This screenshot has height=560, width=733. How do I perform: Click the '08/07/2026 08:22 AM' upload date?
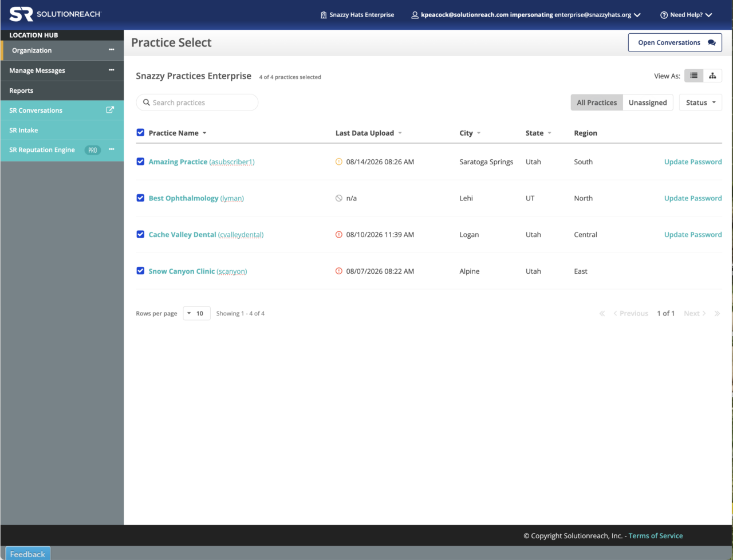380,271
